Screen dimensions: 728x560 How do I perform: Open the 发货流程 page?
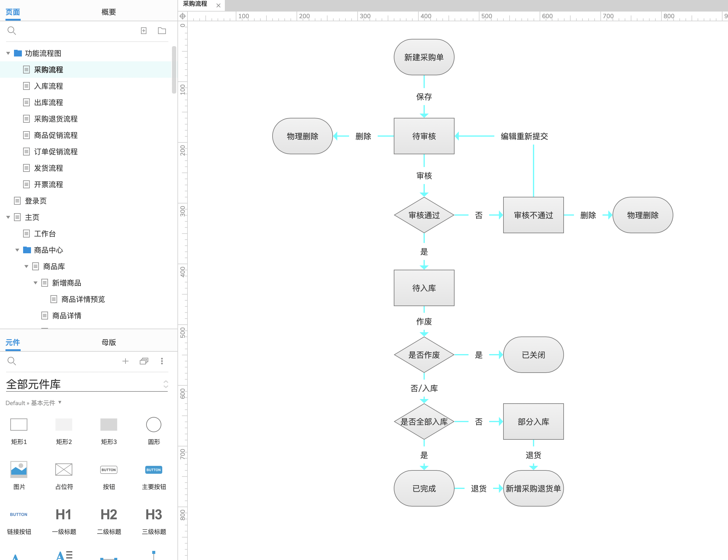coord(48,168)
